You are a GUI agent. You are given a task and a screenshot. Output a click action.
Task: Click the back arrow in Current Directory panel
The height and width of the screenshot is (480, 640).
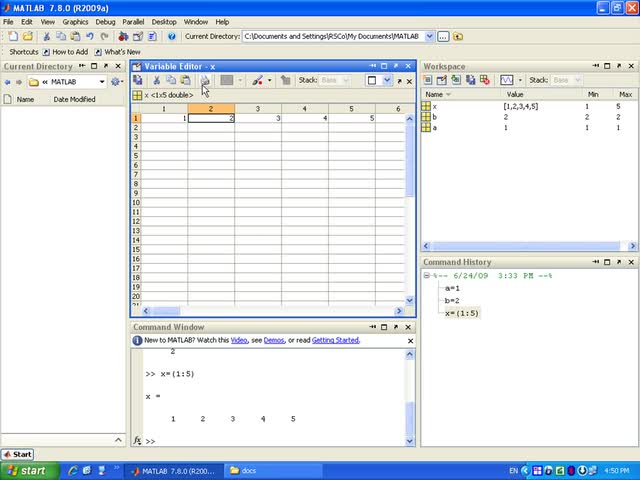pyautogui.click(x=7, y=82)
